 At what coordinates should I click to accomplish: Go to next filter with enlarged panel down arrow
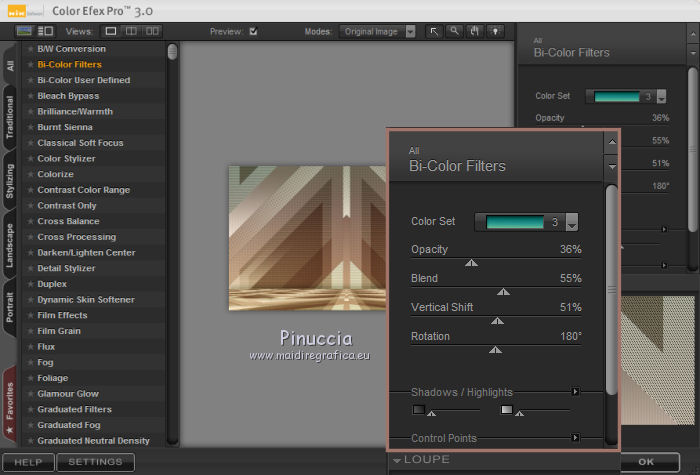click(612, 167)
